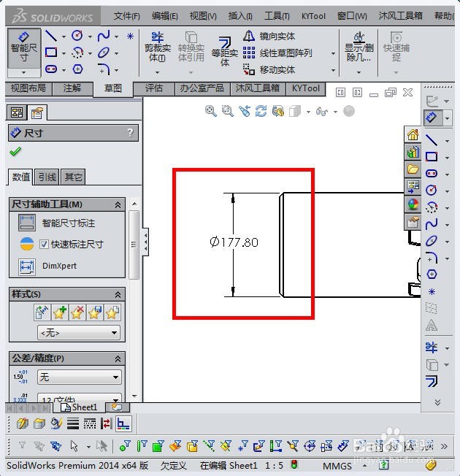Open the 工具(T) menu

(277, 16)
